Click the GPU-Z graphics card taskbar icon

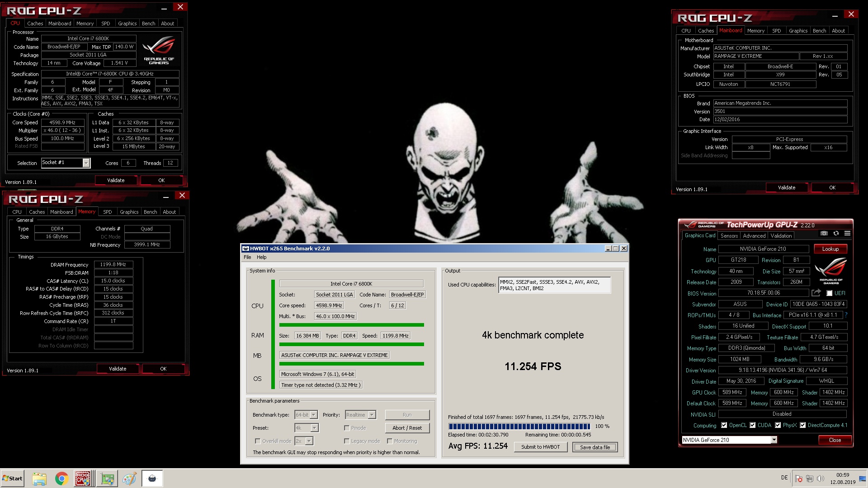[108, 479]
